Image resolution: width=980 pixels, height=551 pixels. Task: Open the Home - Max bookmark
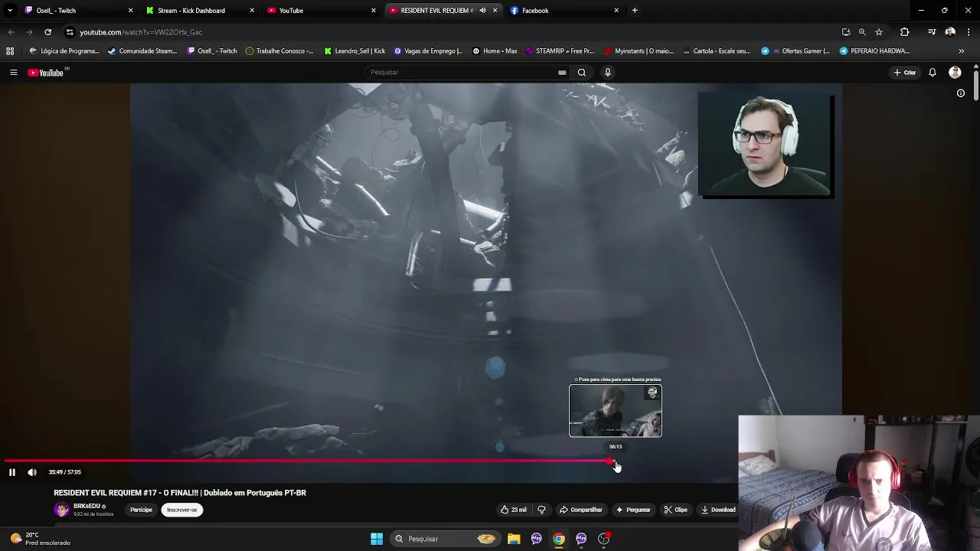[495, 51]
